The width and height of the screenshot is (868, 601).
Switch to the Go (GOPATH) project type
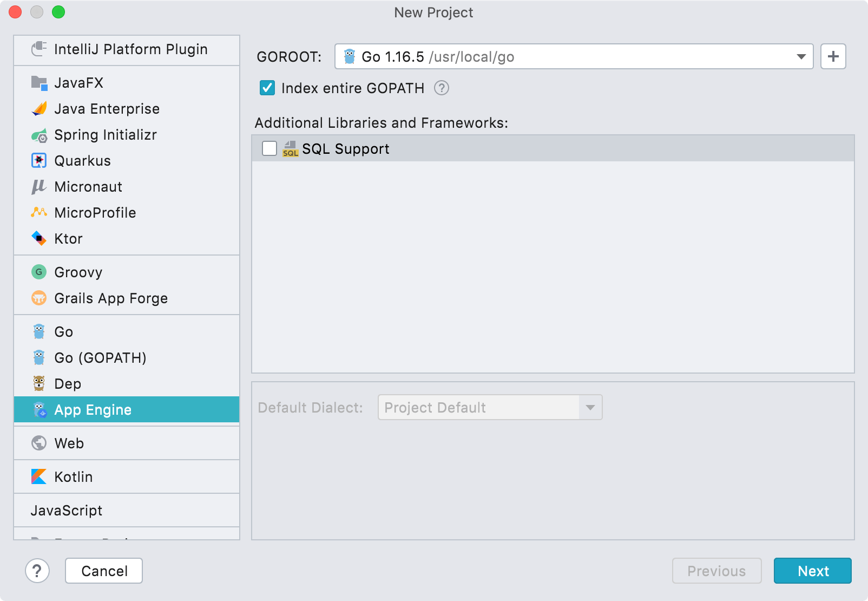pyautogui.click(x=100, y=357)
